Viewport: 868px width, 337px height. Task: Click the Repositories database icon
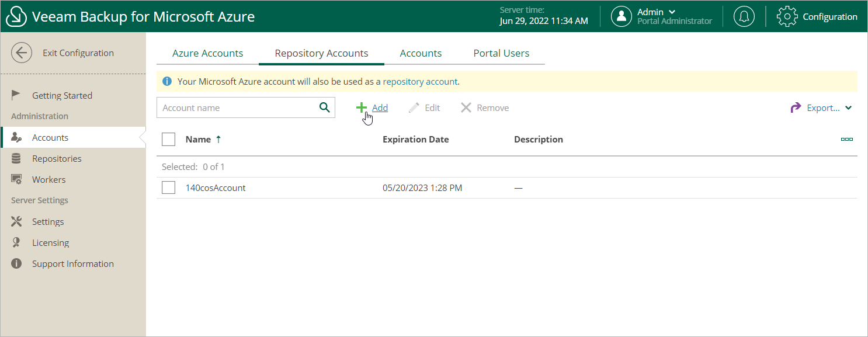[x=16, y=159]
